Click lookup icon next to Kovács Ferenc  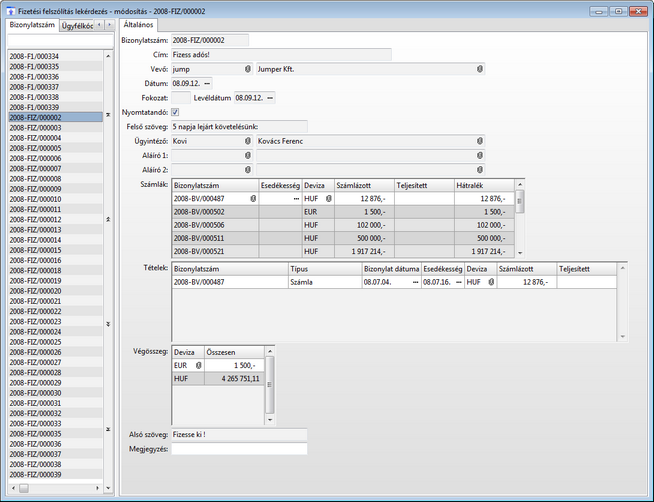tap(479, 141)
